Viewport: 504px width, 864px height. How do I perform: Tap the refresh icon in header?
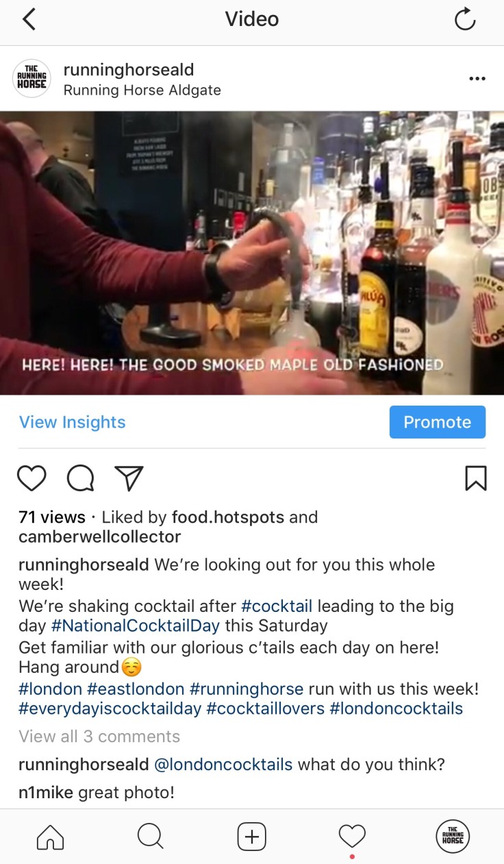[x=464, y=20]
